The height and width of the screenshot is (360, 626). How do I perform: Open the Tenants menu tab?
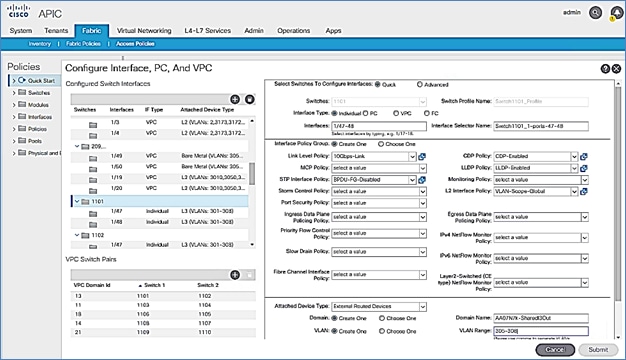click(x=56, y=31)
